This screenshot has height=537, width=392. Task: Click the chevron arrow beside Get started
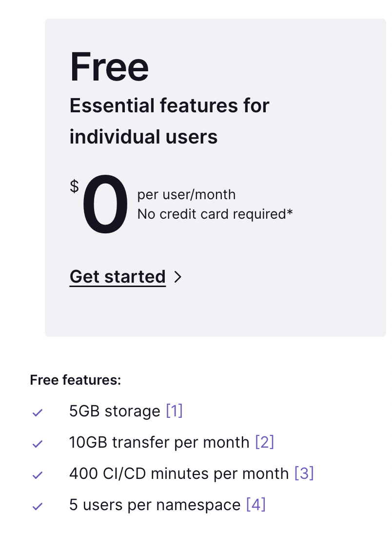coord(177,277)
